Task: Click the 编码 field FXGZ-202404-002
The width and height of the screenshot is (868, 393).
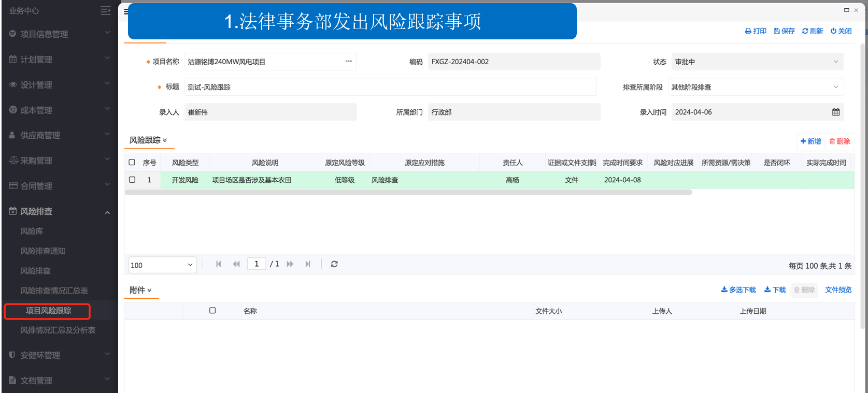Action: pyautogui.click(x=514, y=62)
